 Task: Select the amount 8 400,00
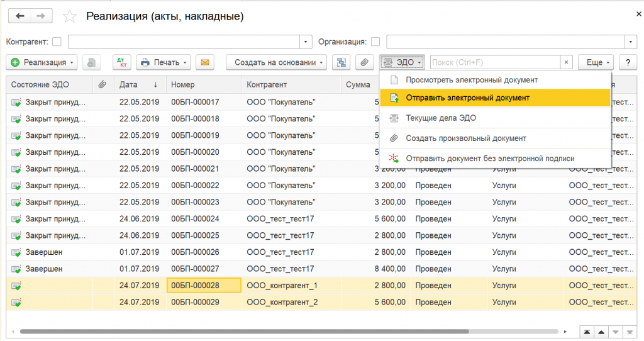(x=390, y=269)
